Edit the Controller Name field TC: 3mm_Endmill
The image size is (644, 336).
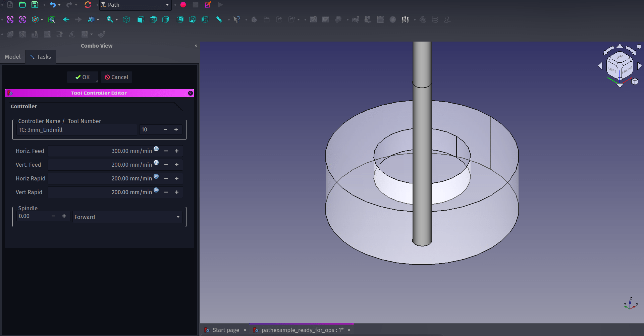tap(76, 130)
